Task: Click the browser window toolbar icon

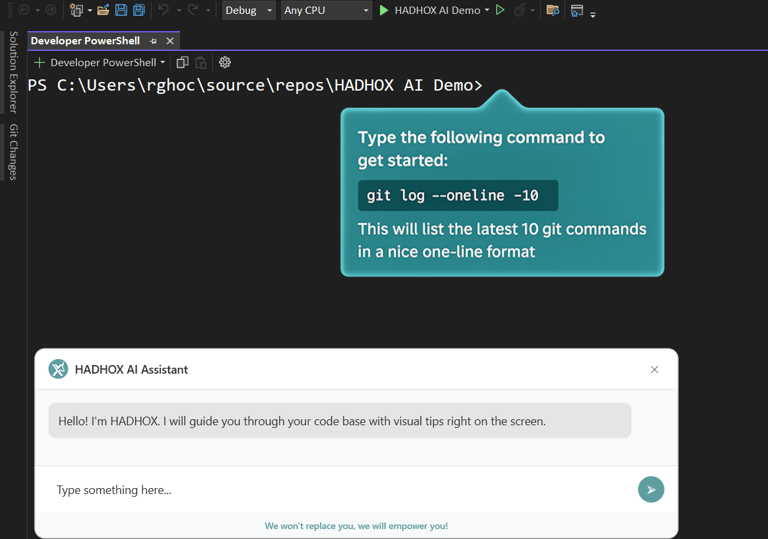Action: pyautogui.click(x=577, y=10)
